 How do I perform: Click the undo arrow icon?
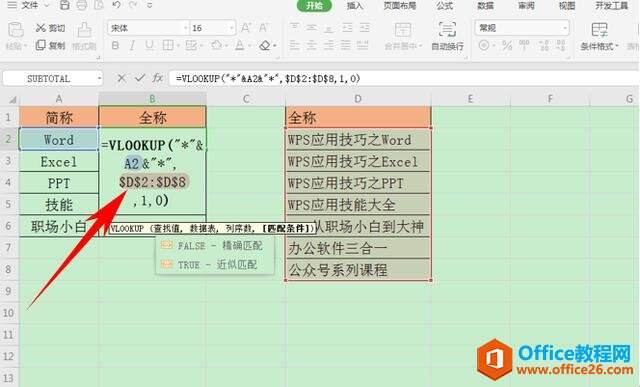tap(116, 5)
